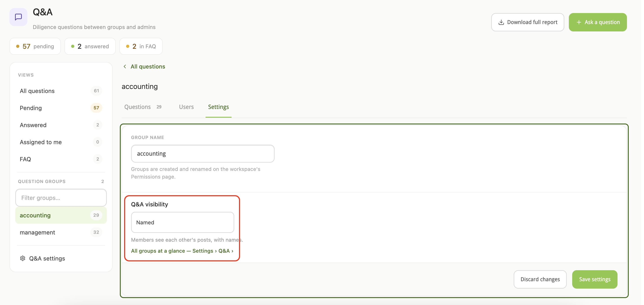Click the Q&A visibility label
644x305 pixels.
point(149,204)
